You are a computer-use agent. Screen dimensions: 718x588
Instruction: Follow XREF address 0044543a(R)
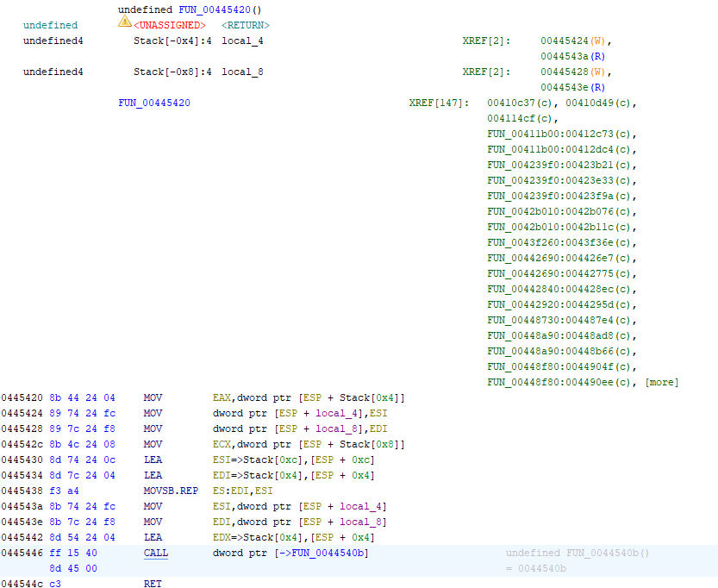click(573, 56)
